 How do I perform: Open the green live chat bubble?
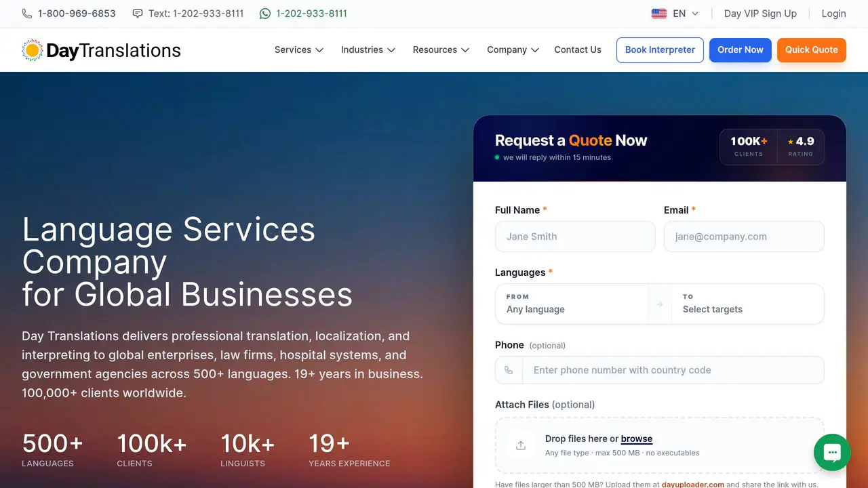point(832,452)
